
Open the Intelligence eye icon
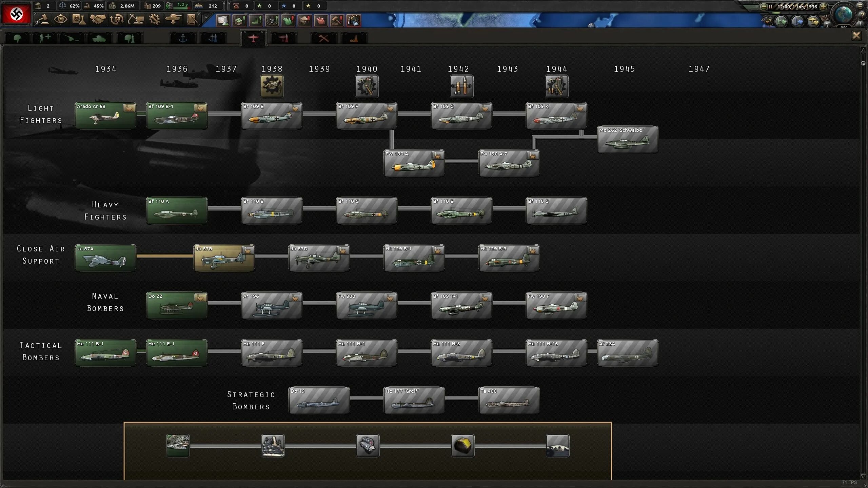(61, 20)
